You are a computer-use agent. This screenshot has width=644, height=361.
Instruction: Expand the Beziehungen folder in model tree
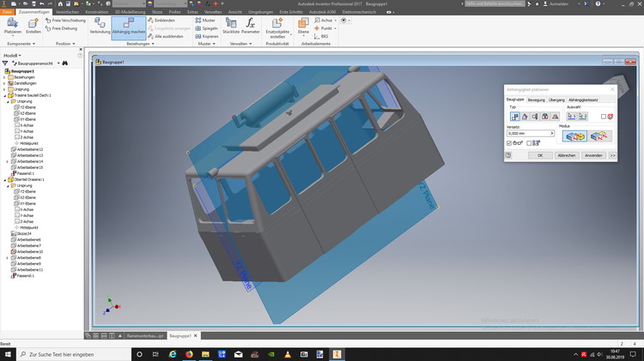pyautogui.click(x=4, y=76)
